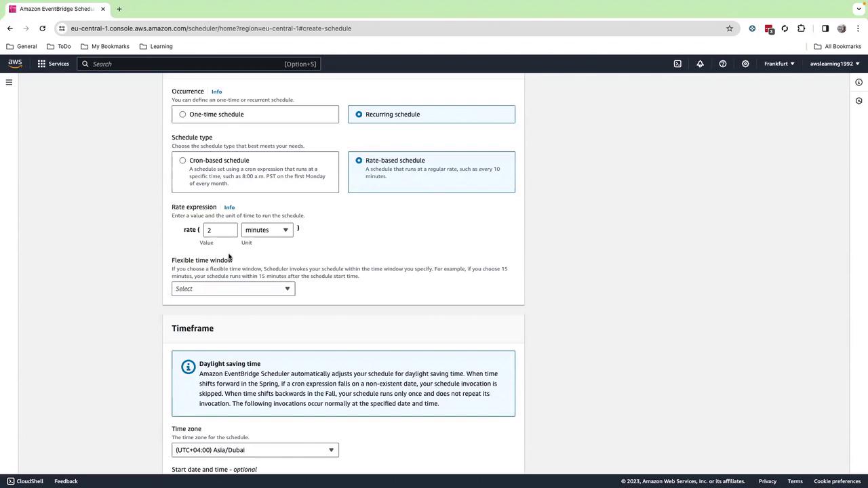
Task: Click the Feedback link in the footer
Action: (x=66, y=481)
